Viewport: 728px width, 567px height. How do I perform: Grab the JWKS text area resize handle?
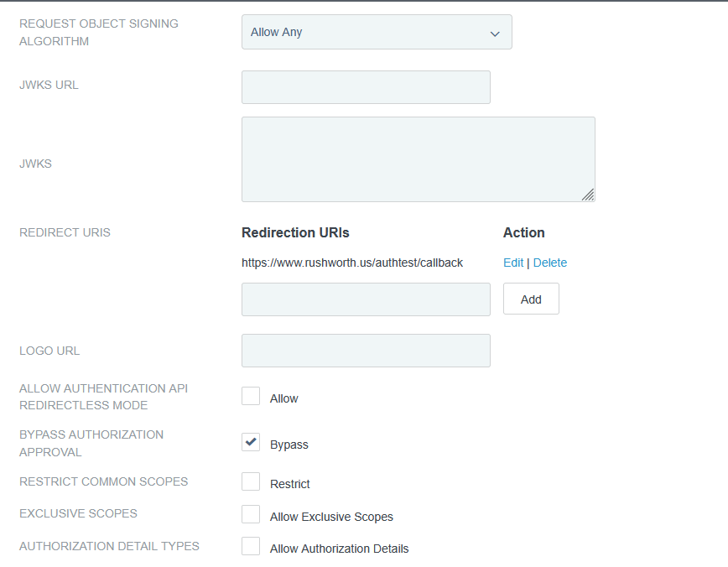coord(588,195)
